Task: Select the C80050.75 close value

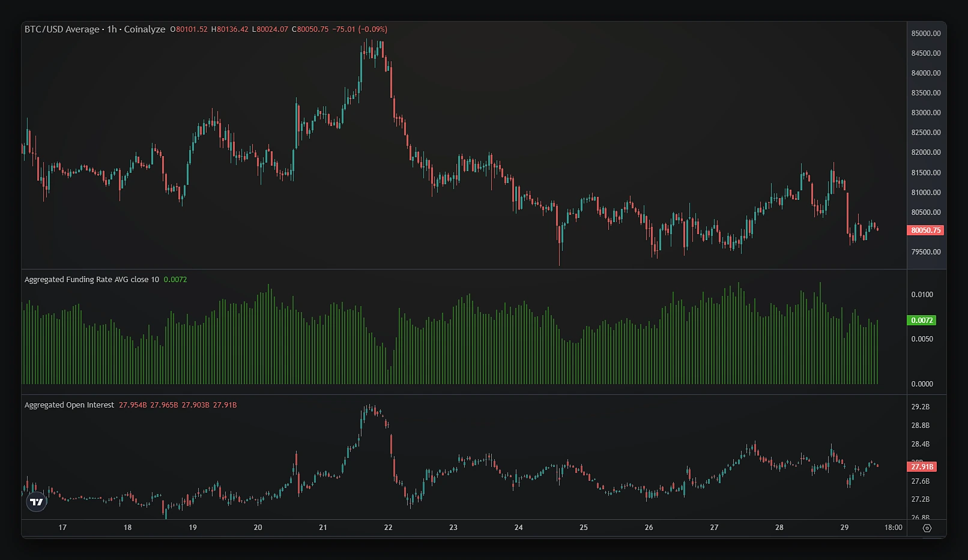Action: click(x=310, y=29)
